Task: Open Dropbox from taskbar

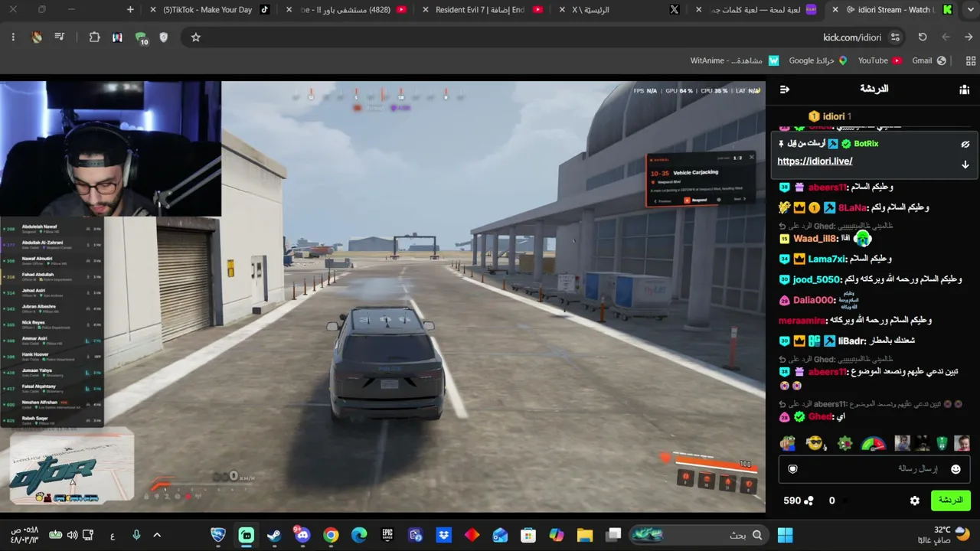Action: (x=443, y=535)
